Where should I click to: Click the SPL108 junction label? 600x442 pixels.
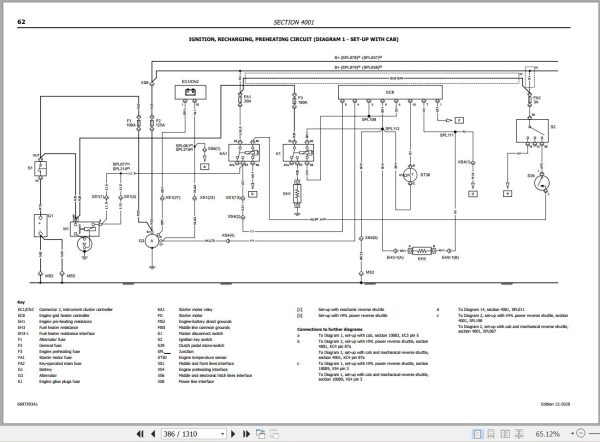[x=369, y=119]
